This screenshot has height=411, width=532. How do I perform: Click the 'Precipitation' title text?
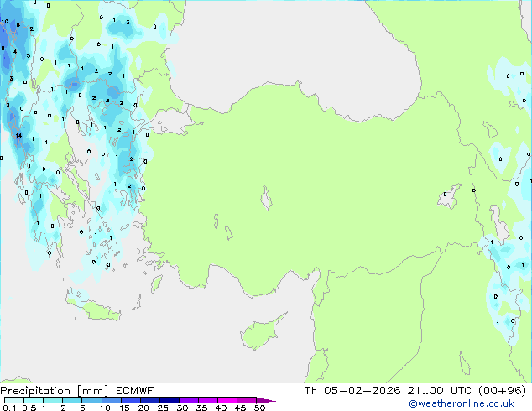pos(35,391)
